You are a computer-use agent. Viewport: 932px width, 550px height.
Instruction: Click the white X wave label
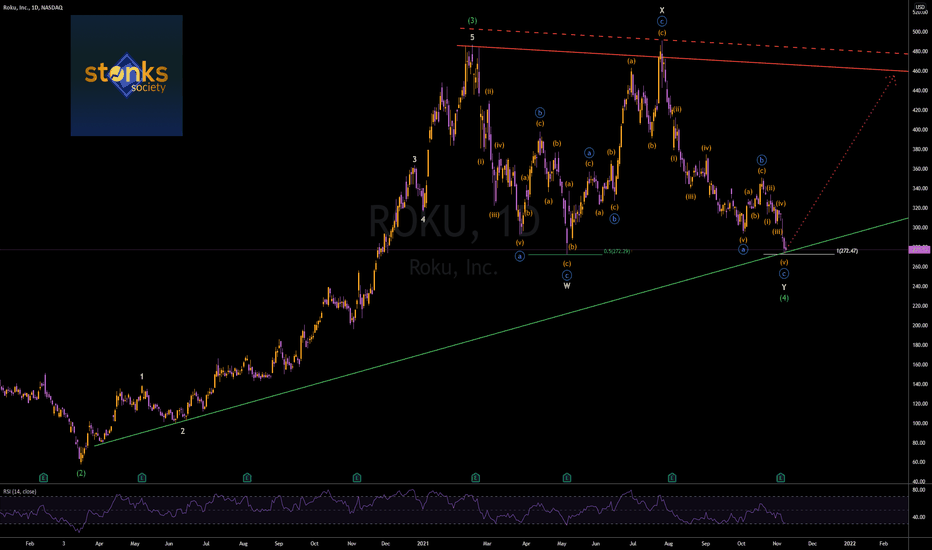point(662,10)
